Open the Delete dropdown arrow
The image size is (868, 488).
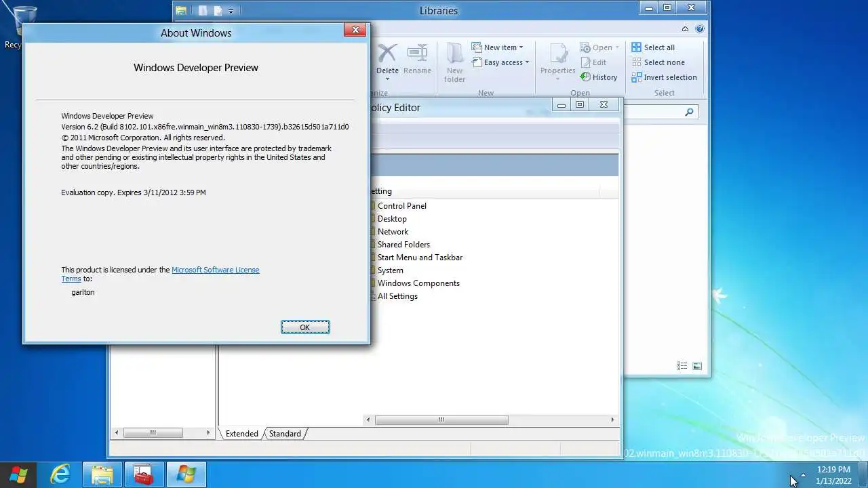point(387,79)
